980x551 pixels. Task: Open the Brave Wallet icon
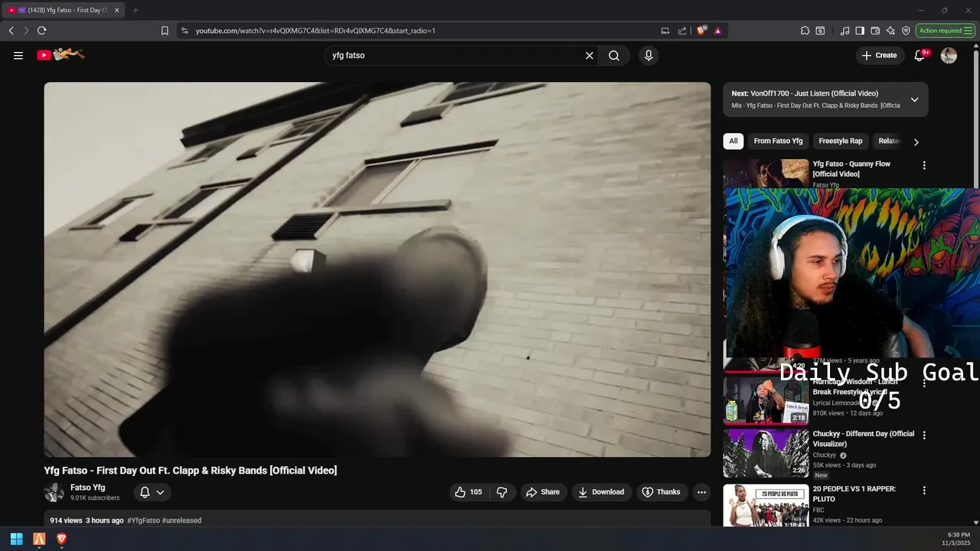click(875, 31)
